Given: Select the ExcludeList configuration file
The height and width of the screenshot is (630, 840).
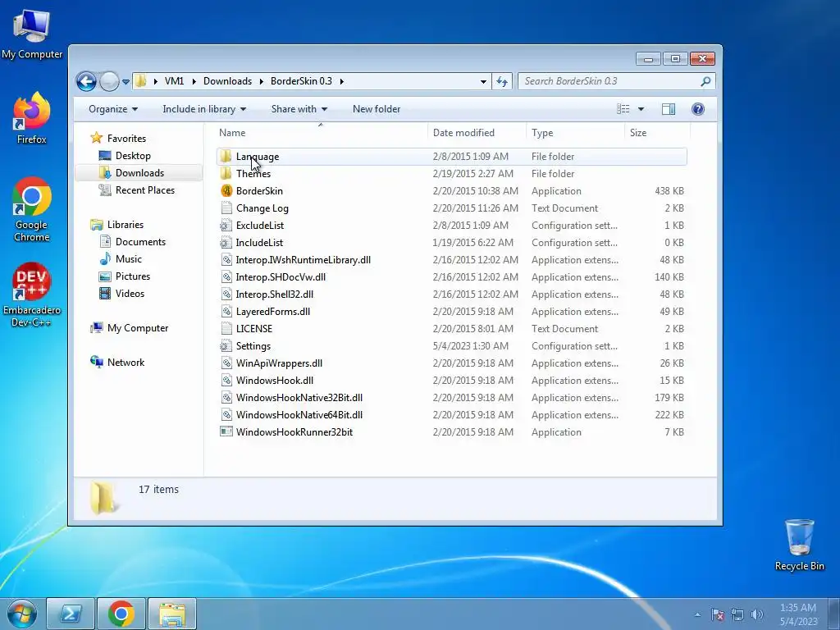Looking at the screenshot, I should pyautogui.click(x=260, y=226).
